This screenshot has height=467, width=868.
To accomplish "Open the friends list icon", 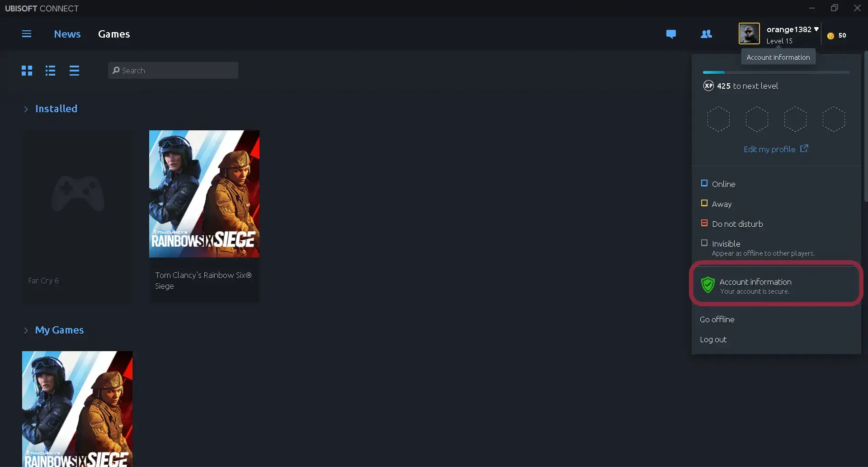I will (706, 34).
